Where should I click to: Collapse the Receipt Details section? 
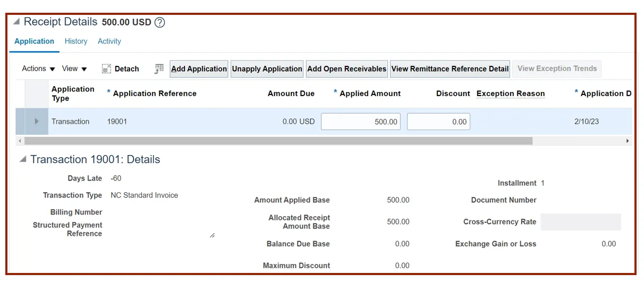pyautogui.click(x=16, y=22)
